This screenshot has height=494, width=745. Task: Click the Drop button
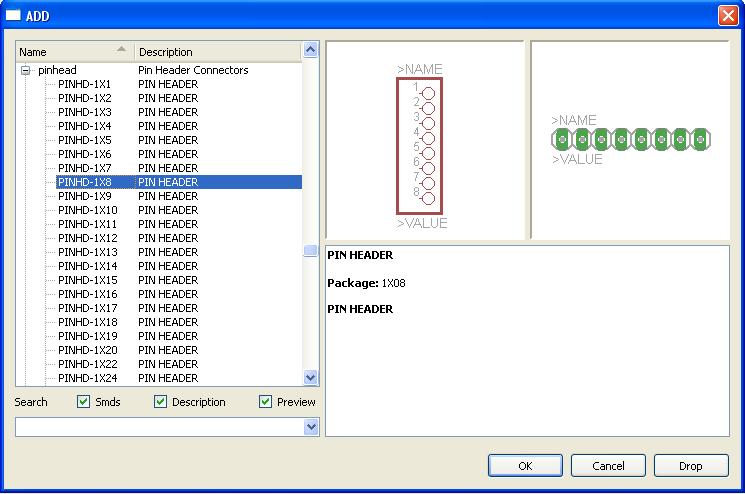pyautogui.click(x=691, y=466)
